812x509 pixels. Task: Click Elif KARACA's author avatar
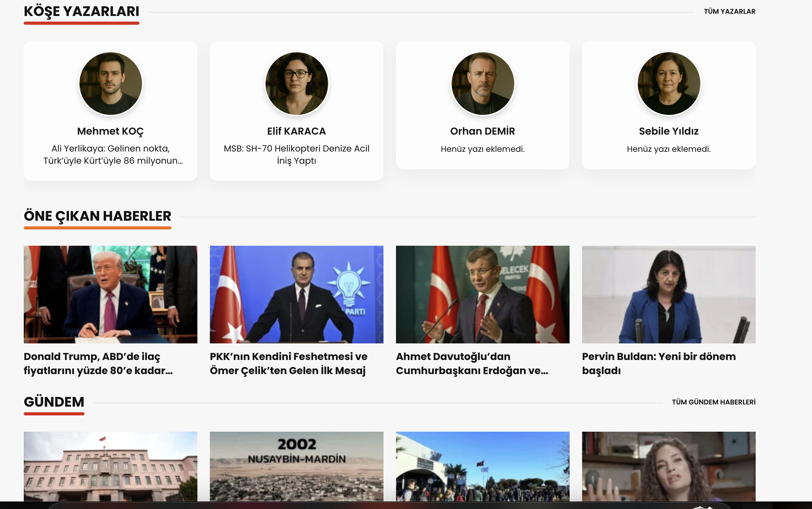[296, 84]
